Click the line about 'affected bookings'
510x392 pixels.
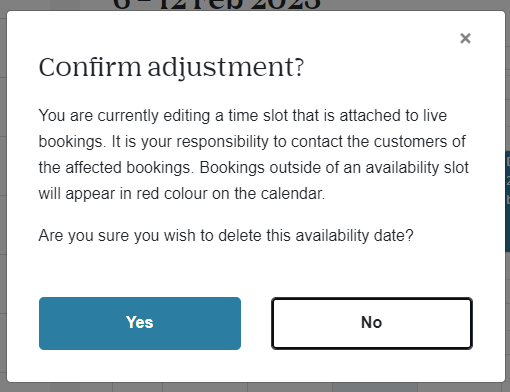tap(254, 168)
